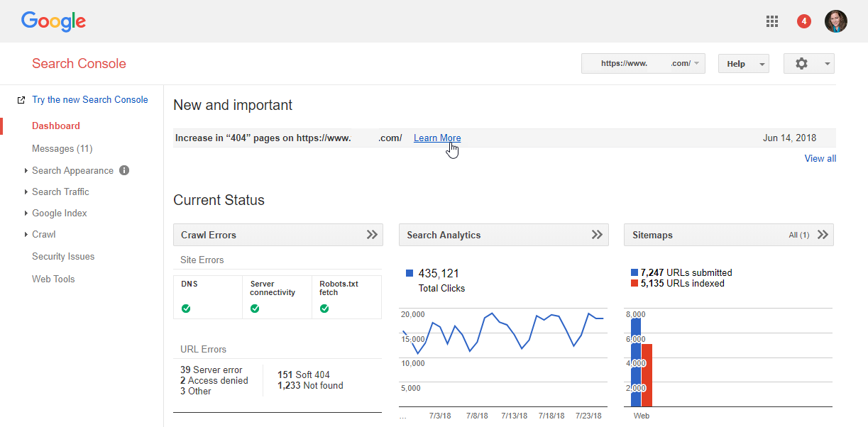
Task: Click the Robots.txt fetch label
Action: coord(339,288)
